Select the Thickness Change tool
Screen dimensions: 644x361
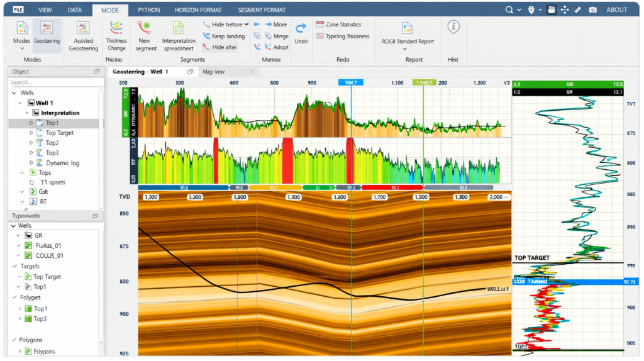point(116,36)
